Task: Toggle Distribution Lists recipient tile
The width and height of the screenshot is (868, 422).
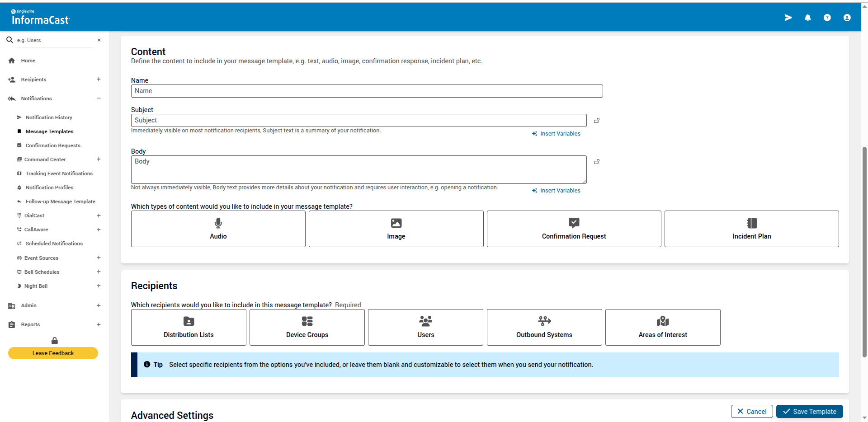Action: tap(189, 327)
